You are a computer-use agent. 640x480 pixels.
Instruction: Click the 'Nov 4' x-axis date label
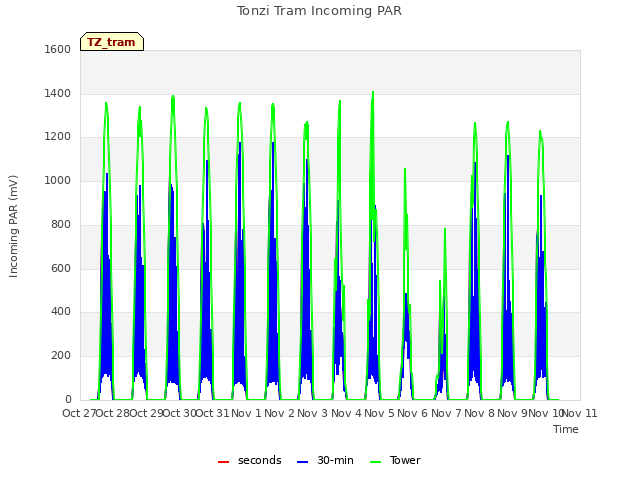(346, 413)
